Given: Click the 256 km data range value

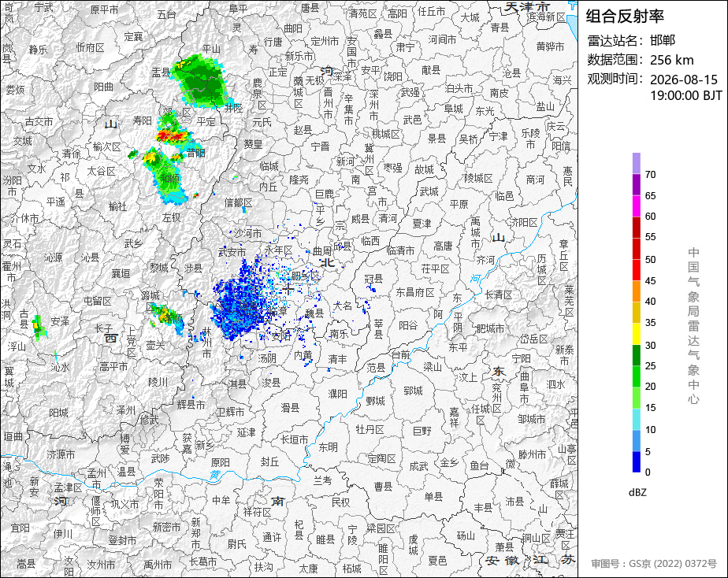Looking at the screenshot, I should (672, 61).
